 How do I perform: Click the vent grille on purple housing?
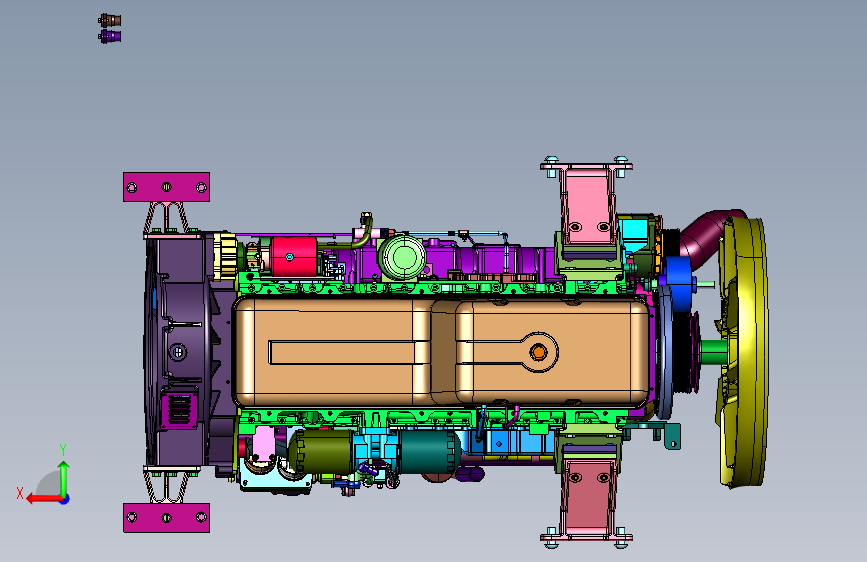pos(180,410)
